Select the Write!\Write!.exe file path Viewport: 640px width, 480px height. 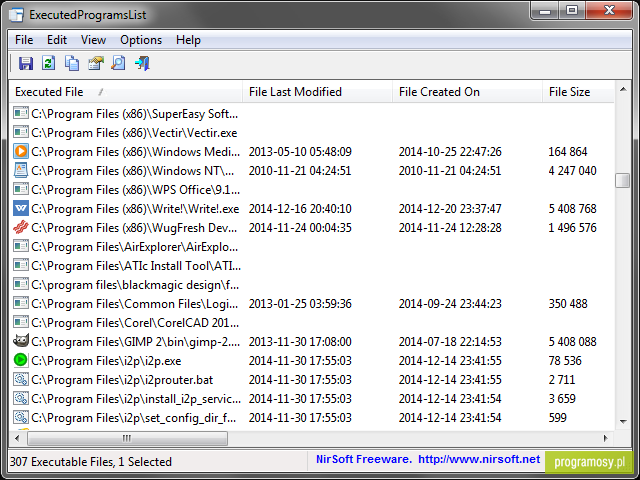135,209
